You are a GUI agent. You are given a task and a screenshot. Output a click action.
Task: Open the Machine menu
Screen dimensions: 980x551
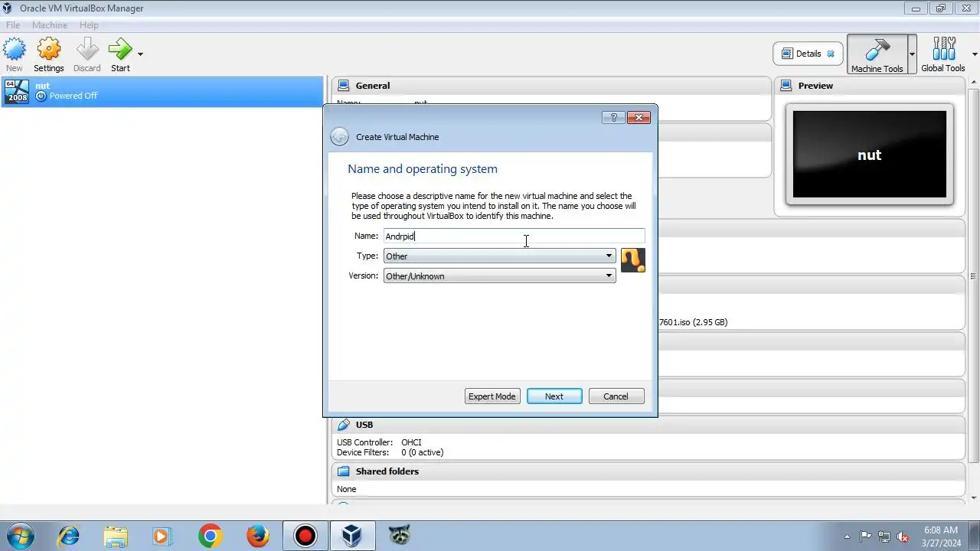[50, 25]
